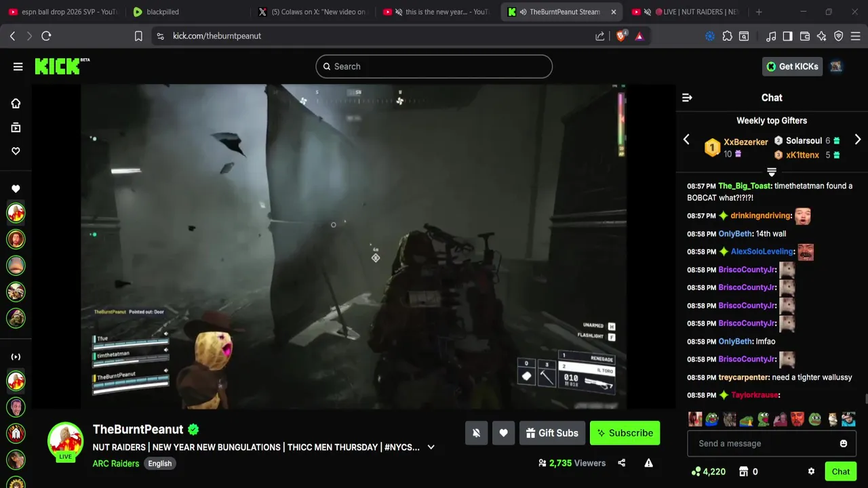Image resolution: width=868 pixels, height=488 pixels.
Task: Expand the stream title chevron
Action: 431,447
